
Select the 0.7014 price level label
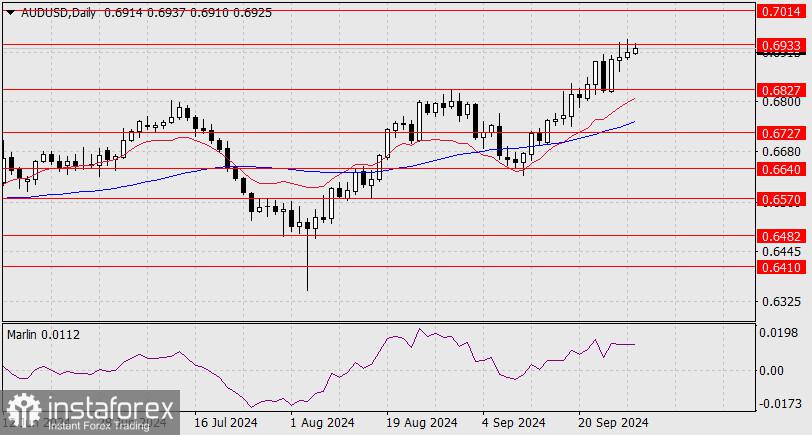point(782,11)
